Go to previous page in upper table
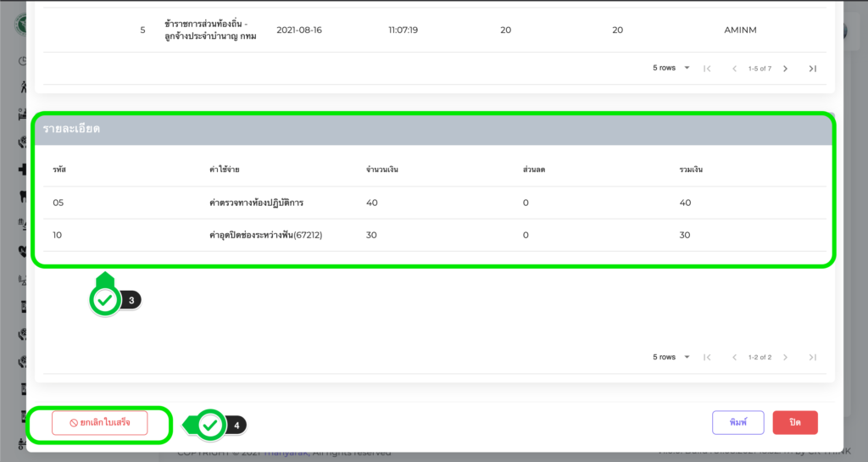Viewport: 868px width, 462px height. [734, 69]
